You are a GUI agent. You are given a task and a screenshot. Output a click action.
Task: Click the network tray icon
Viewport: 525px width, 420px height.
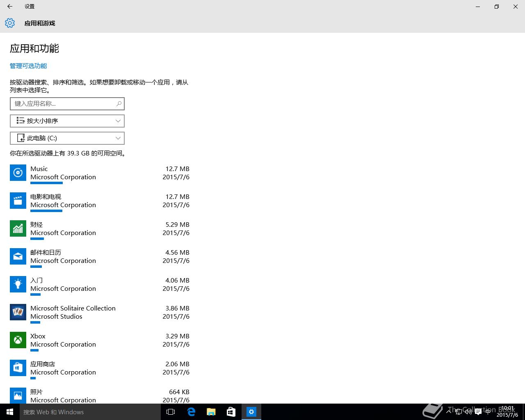pos(458,412)
